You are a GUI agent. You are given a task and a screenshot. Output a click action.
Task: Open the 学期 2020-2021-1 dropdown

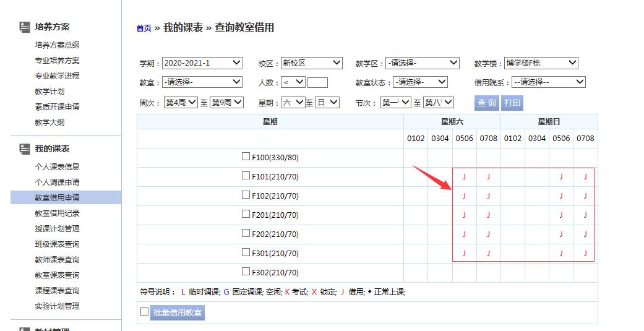click(x=202, y=63)
